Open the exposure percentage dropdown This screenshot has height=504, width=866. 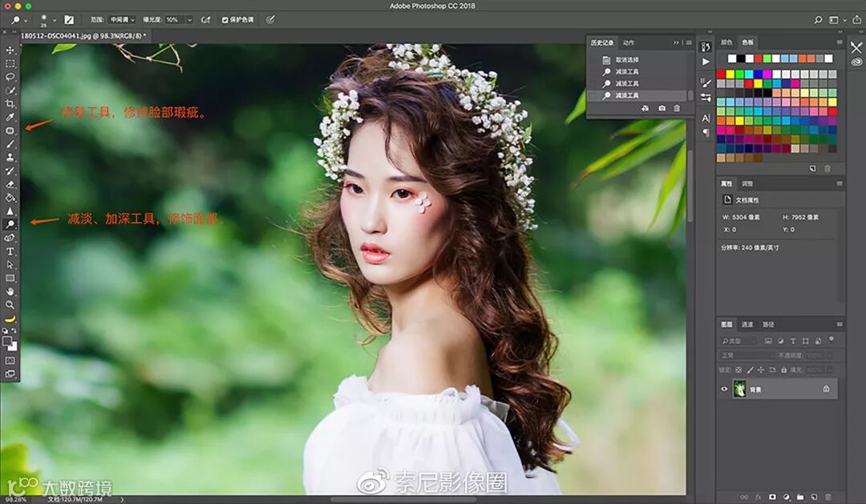(189, 20)
